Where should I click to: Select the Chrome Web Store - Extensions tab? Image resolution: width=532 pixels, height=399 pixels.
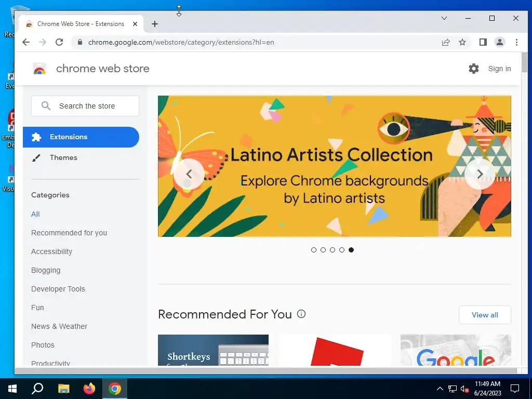click(81, 24)
